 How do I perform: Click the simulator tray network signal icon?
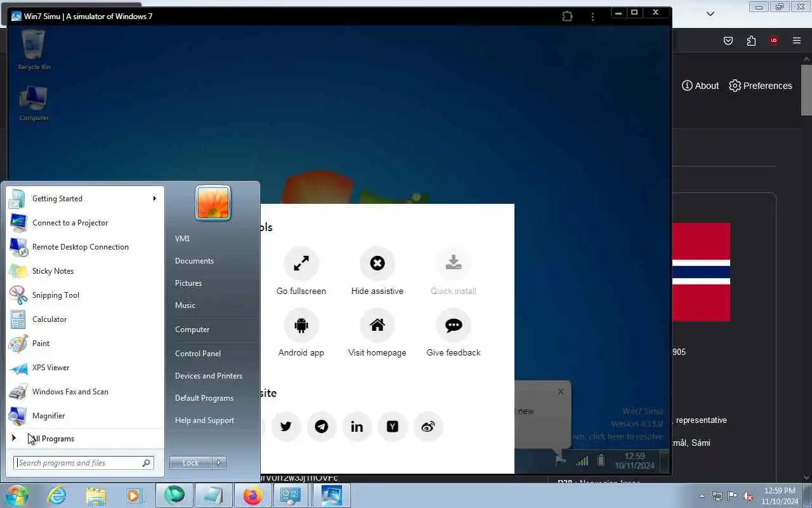click(582, 460)
